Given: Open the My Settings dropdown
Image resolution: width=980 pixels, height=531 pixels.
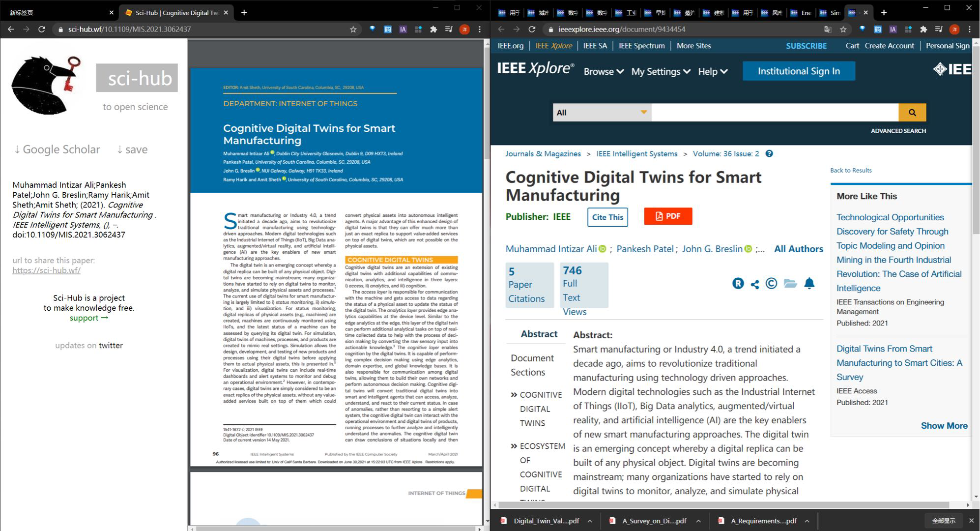Looking at the screenshot, I should click(x=661, y=72).
